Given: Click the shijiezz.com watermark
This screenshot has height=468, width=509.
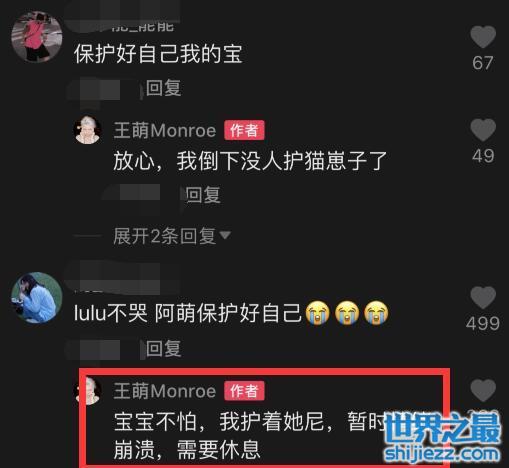Looking at the screenshot, I should point(442,454).
